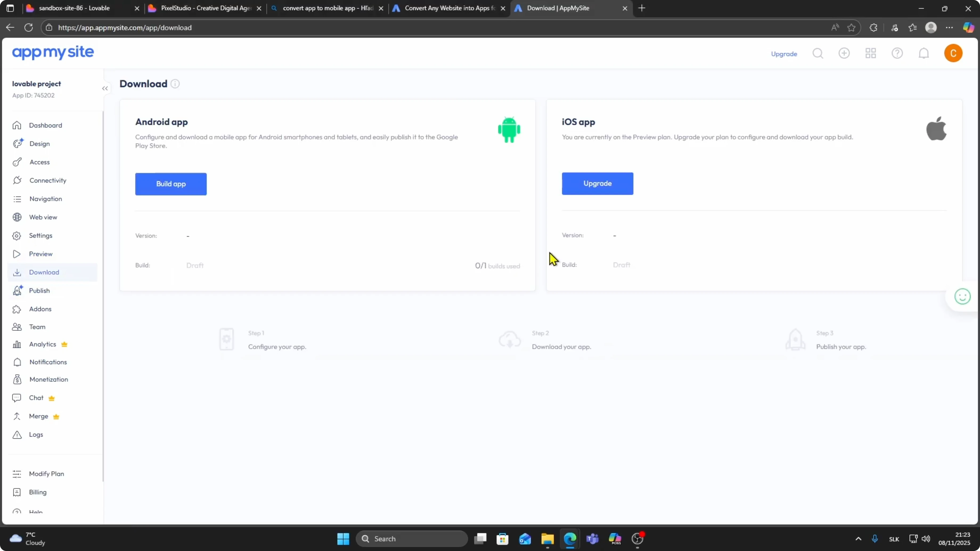The image size is (980, 551).
Task: Click the Download tray icon in sidebar
Action: tap(17, 272)
